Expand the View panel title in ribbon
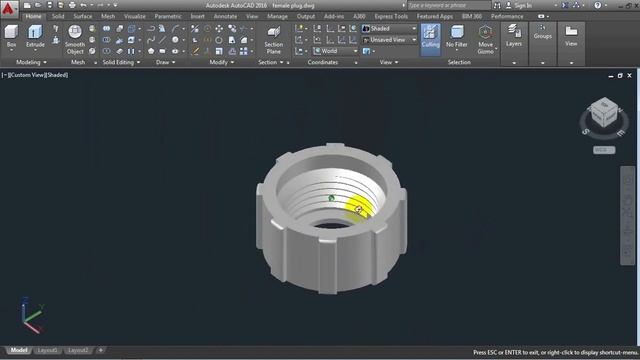This screenshot has height=360, width=640. pyautogui.click(x=389, y=62)
